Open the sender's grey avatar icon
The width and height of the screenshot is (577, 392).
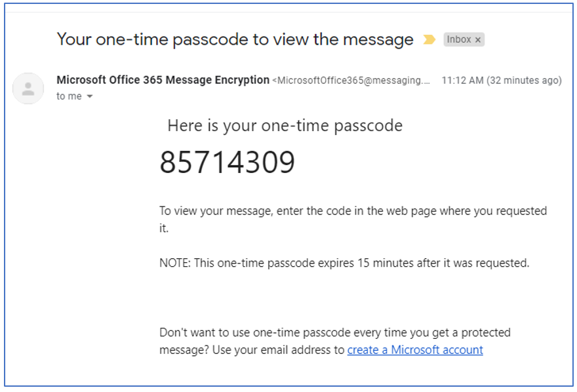(x=28, y=88)
